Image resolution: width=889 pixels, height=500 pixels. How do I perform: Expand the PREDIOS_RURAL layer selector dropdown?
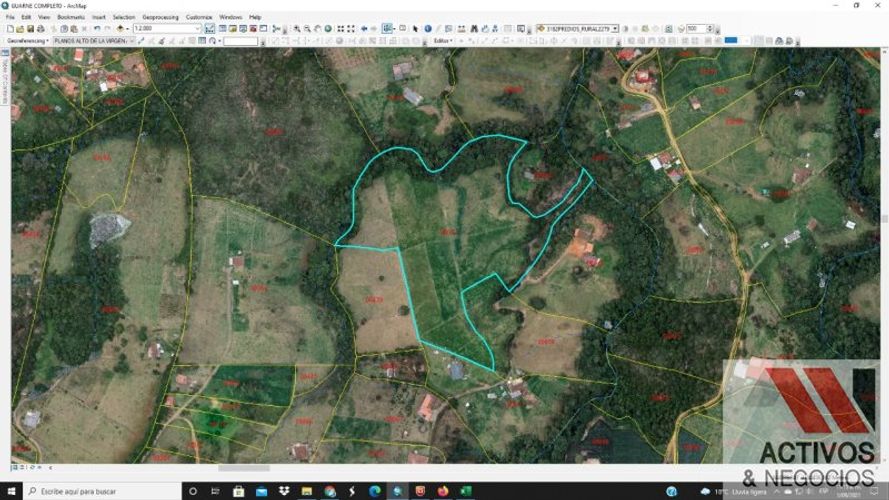click(615, 28)
